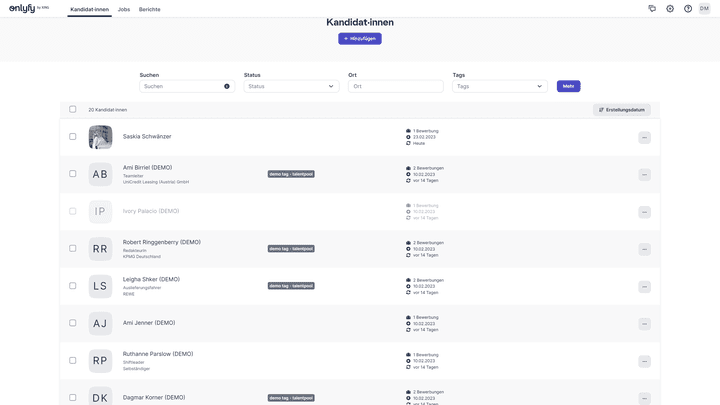
Task: Open the Erstellungsdatum sort dropdown
Action: tap(621, 110)
